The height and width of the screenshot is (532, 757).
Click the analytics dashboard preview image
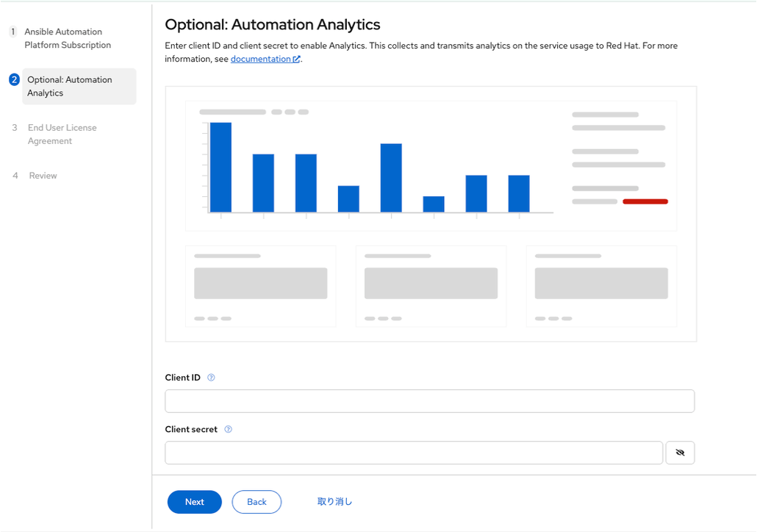431,214
